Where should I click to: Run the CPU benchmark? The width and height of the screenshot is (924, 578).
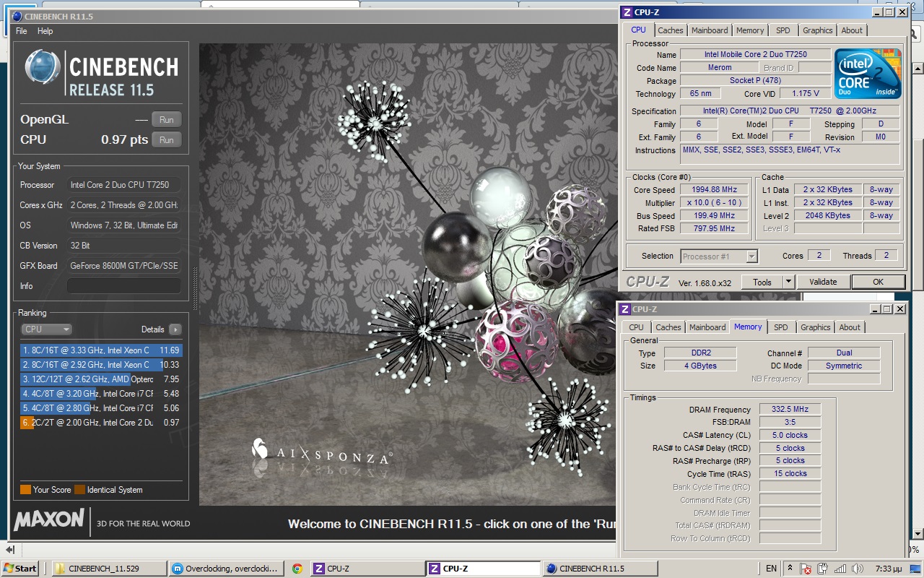pos(167,140)
